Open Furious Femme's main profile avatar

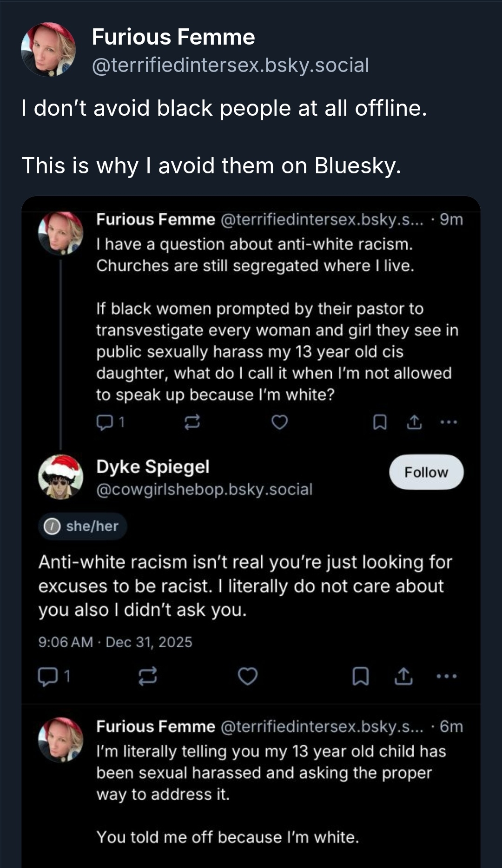(x=48, y=50)
